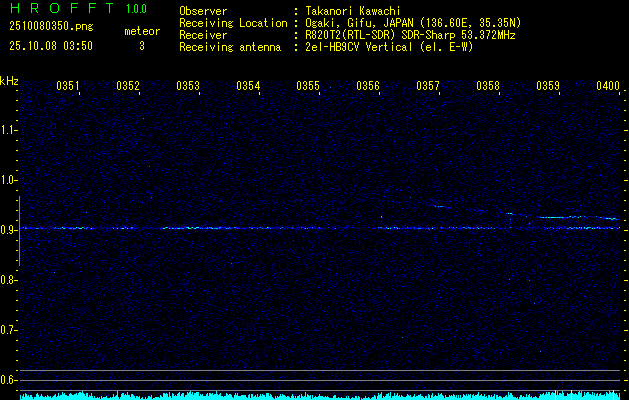Image resolution: width=629 pixels, height=400 pixels.
Task: Click the 0358 time marker
Action: 488,86
